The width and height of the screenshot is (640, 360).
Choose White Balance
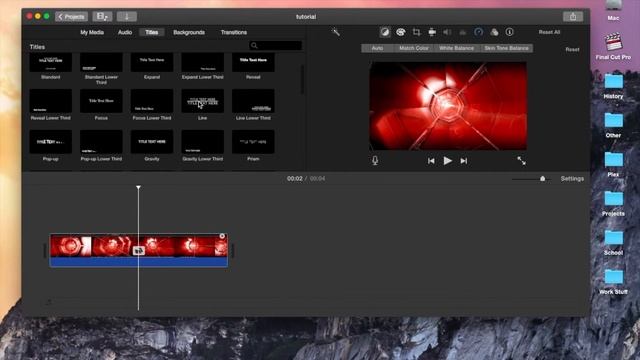[456, 48]
